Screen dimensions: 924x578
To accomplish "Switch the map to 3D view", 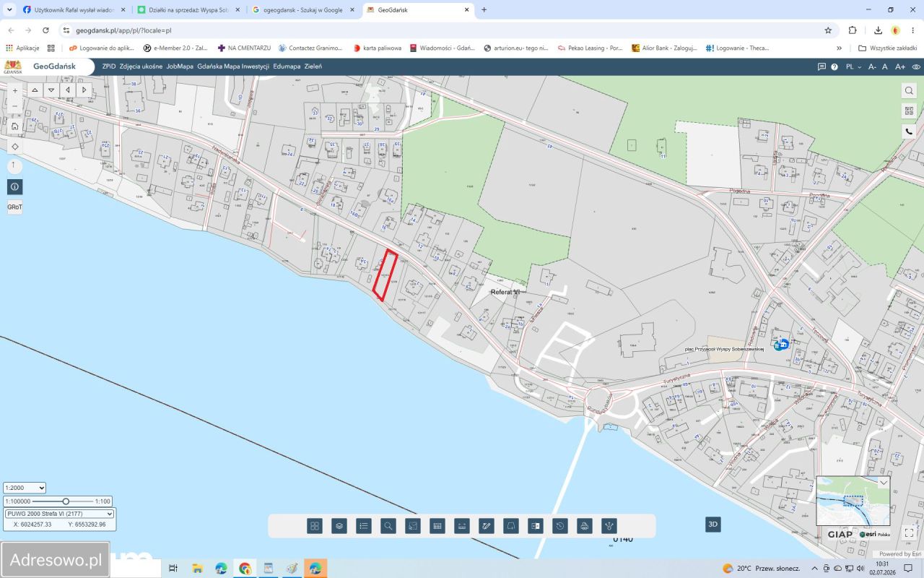I will pyautogui.click(x=713, y=525).
